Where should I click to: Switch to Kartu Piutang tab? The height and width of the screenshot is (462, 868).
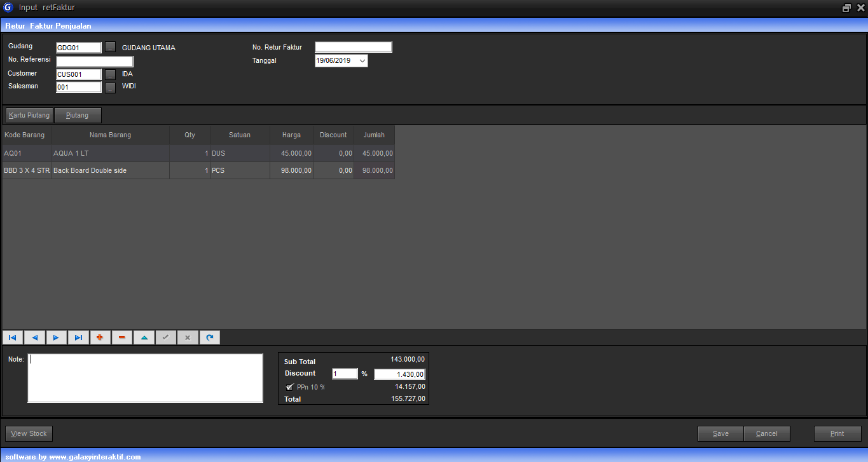(x=29, y=116)
